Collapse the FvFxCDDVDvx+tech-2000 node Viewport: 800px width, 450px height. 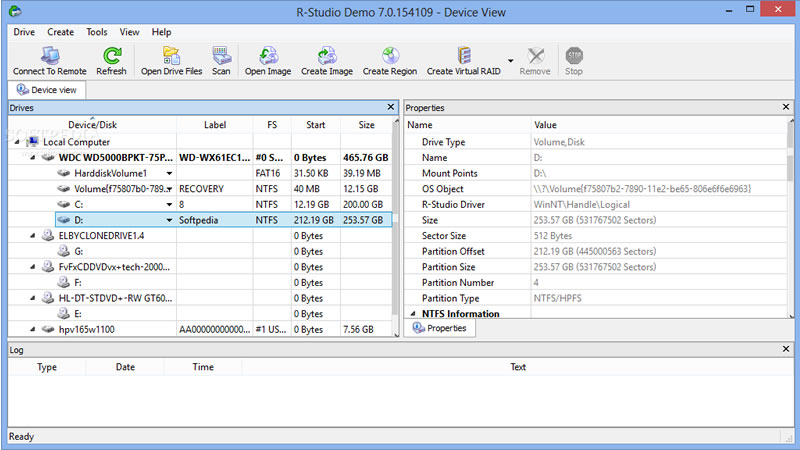coord(33,267)
